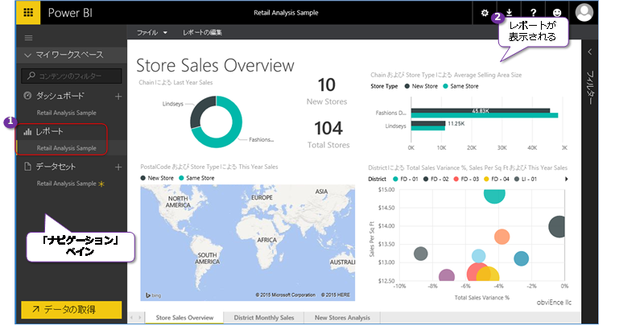The image size is (644, 326).
Task: Add a new dashboard with plus icon
Action: (x=118, y=96)
